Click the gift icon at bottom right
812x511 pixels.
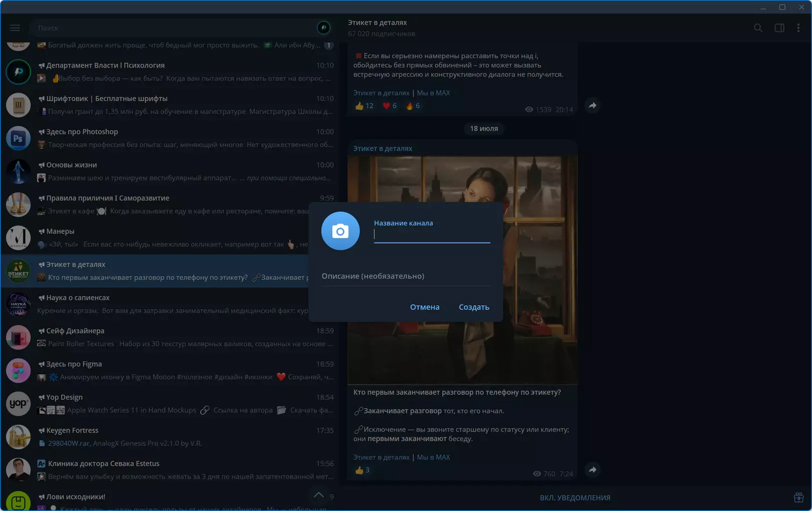coord(798,497)
